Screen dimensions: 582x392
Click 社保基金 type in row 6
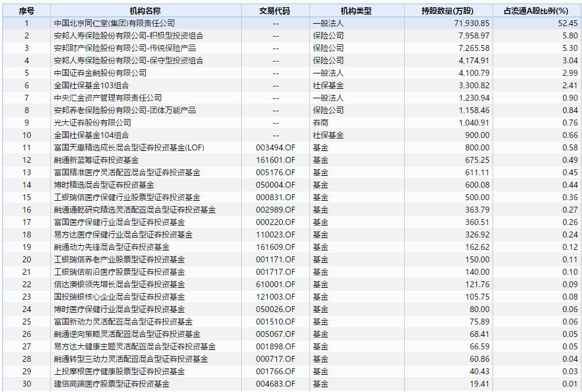point(328,85)
